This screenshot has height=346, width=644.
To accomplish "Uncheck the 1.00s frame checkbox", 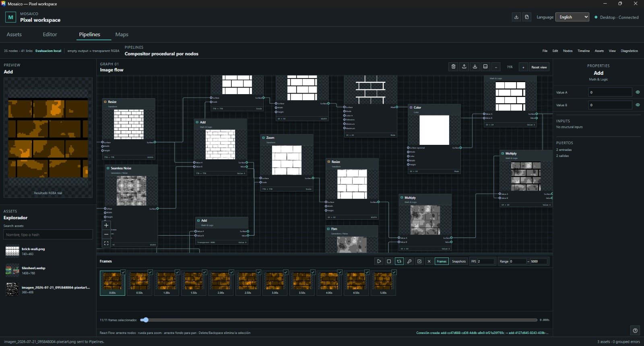I will tap(177, 272).
